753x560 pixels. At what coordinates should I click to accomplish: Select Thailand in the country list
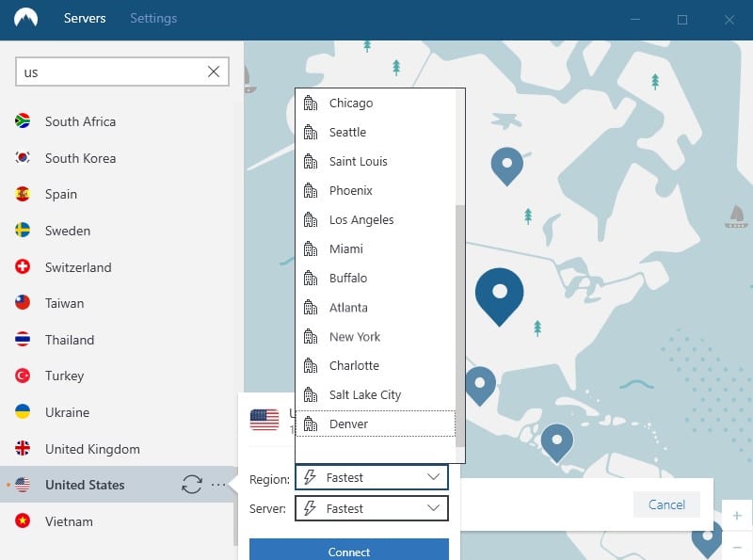tap(70, 340)
